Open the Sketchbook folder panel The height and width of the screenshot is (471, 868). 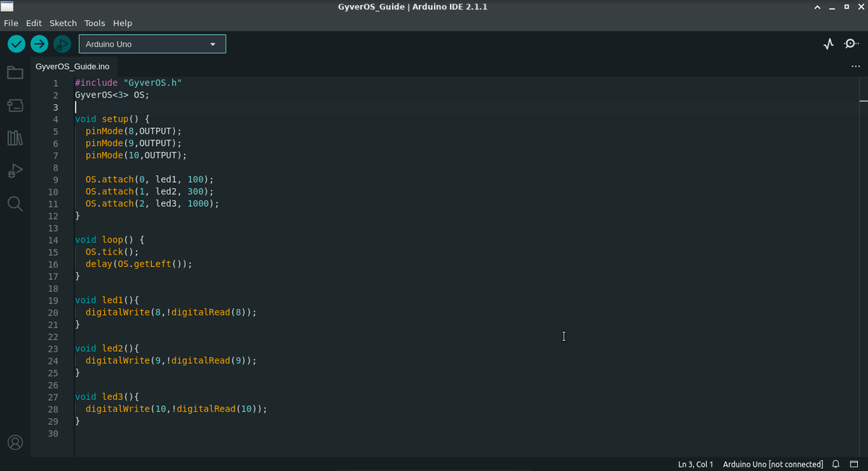(x=15, y=72)
